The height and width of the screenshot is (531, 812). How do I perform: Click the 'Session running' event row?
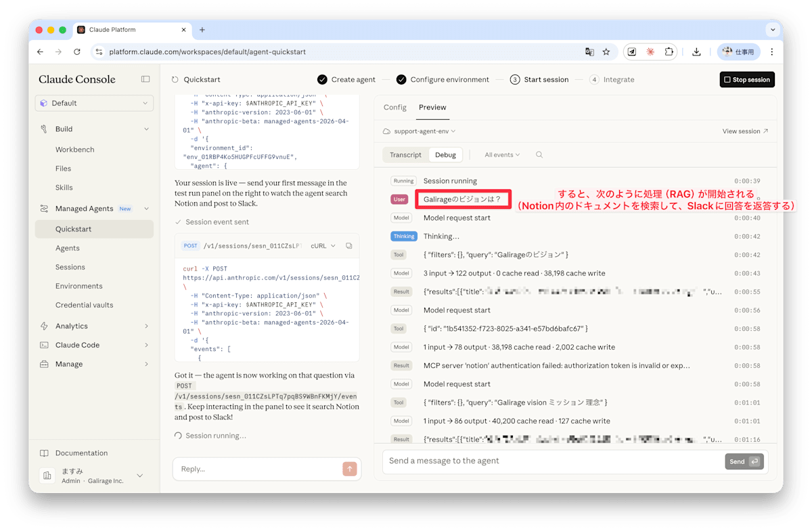(576, 181)
